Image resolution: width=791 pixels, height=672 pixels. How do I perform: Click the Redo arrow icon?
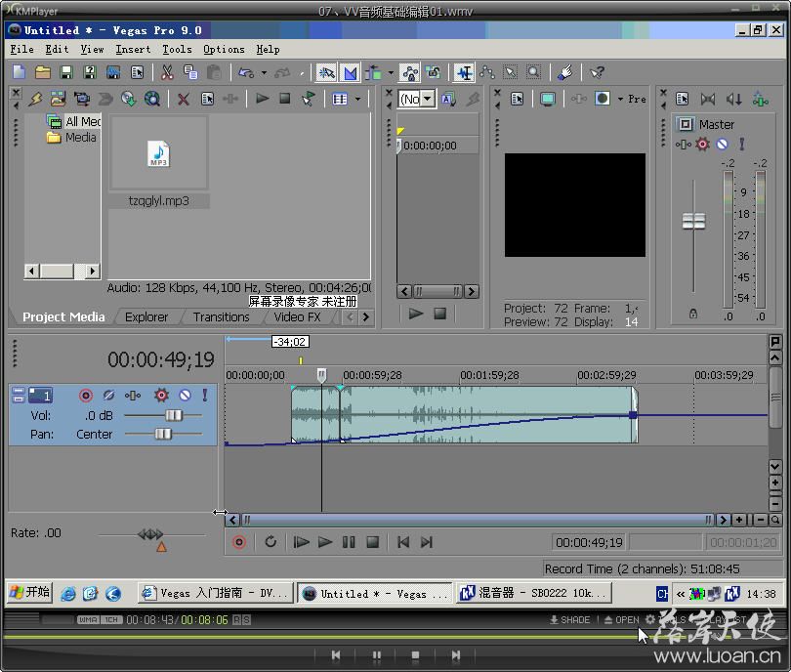(x=282, y=72)
